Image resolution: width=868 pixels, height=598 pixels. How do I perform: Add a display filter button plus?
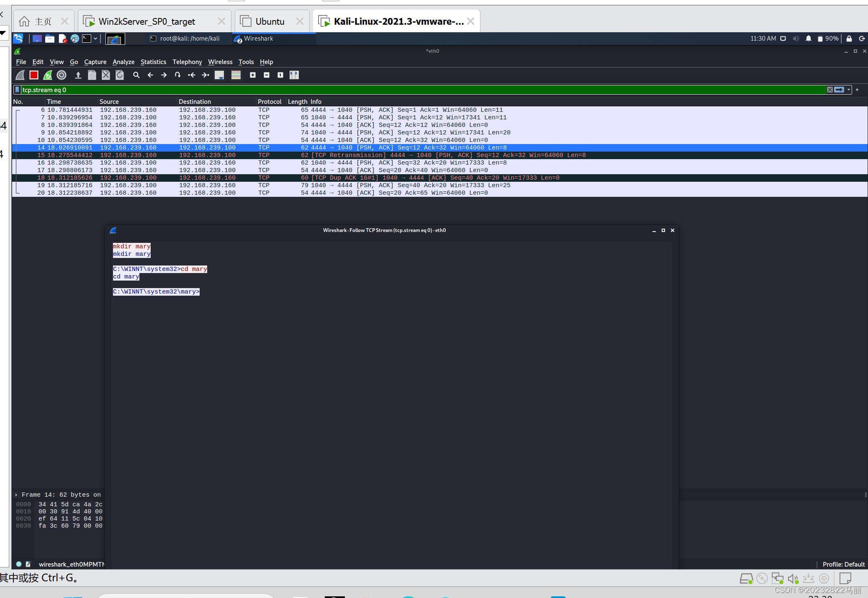click(857, 90)
